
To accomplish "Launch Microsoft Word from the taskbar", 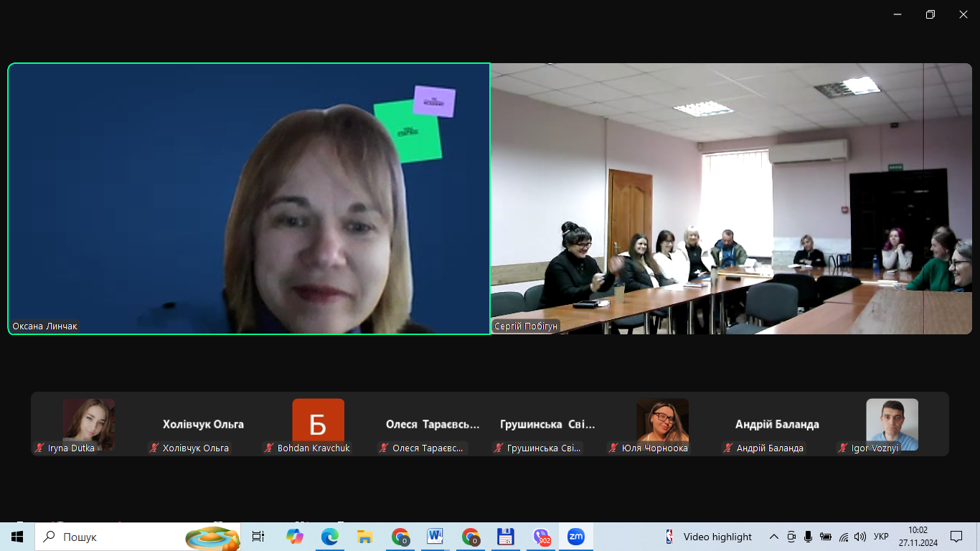I will coord(435,537).
